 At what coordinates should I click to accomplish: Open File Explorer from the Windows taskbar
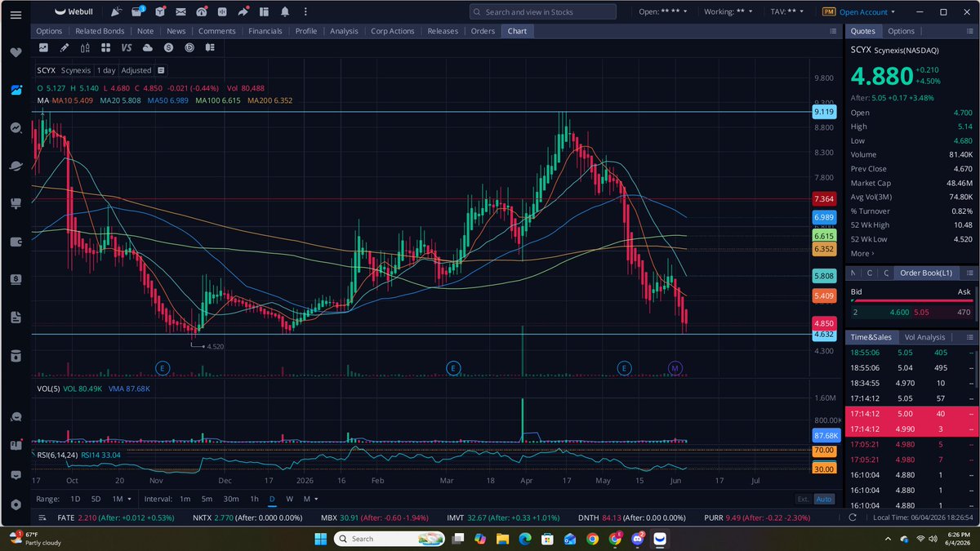click(501, 539)
